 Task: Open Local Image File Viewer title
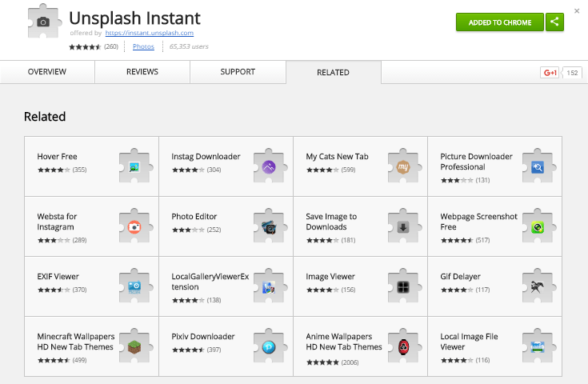point(469,342)
